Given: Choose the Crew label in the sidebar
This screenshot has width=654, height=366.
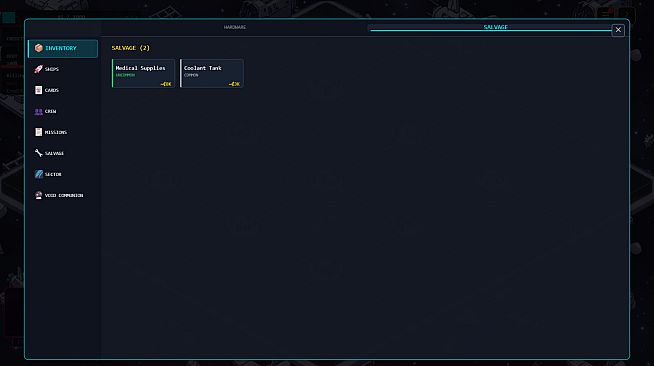Looking at the screenshot, I should (50, 111).
